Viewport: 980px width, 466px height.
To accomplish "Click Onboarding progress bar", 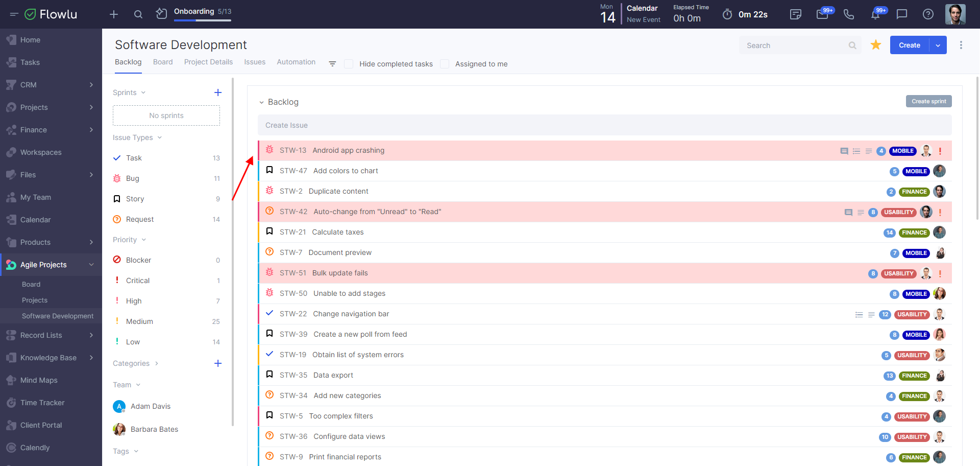I will 203,20.
